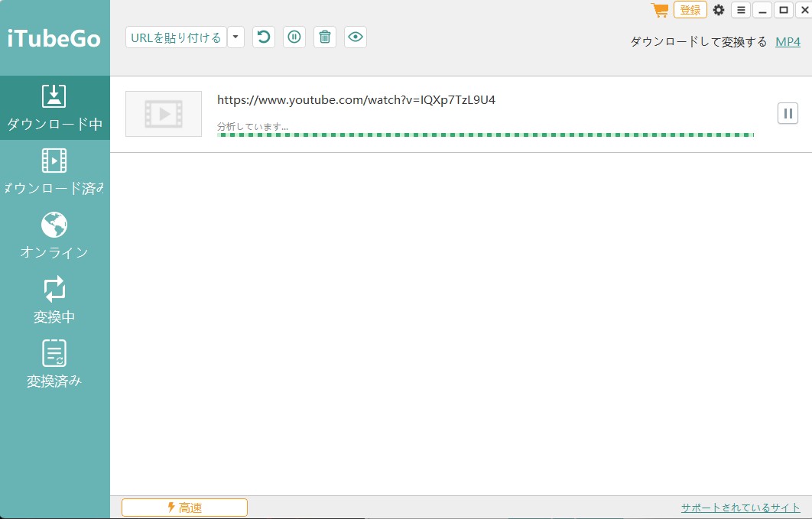The width and height of the screenshot is (812, 519).
Task: Click the iTubeGo logo
Action: [54, 39]
